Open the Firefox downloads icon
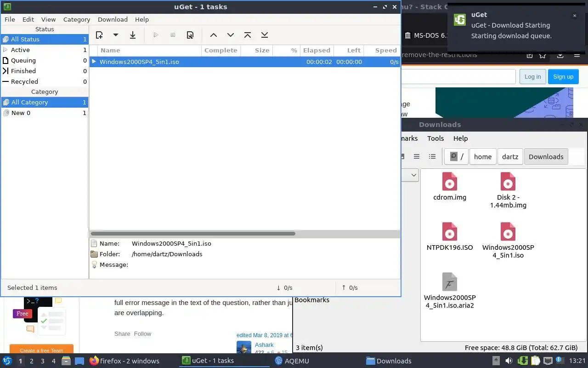The image size is (588, 368). pos(560,55)
